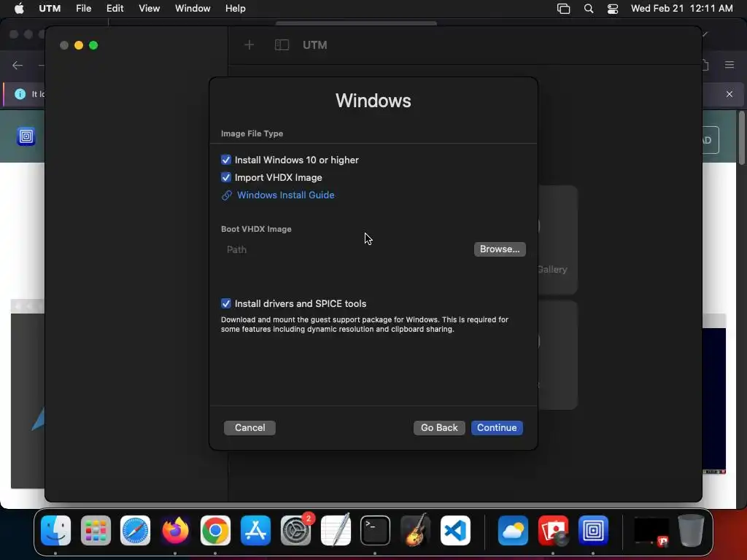Screen dimensions: 747x560
Task: Open Finder from the Dock
Action: coord(55,530)
